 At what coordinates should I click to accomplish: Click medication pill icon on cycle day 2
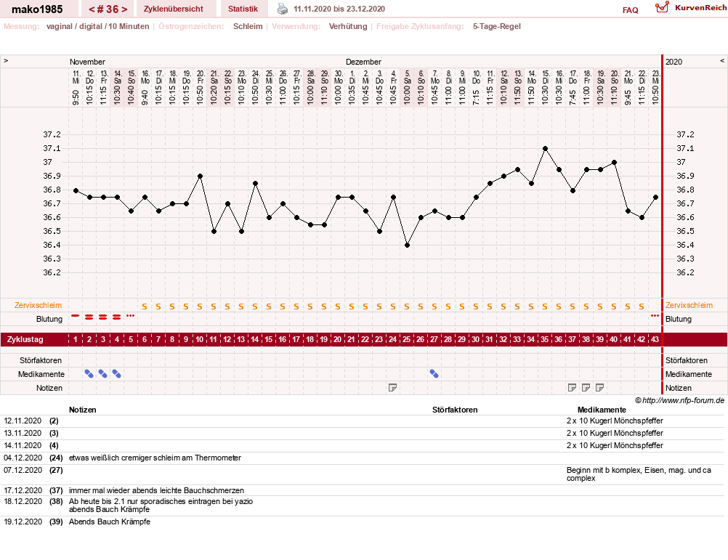tap(89, 374)
